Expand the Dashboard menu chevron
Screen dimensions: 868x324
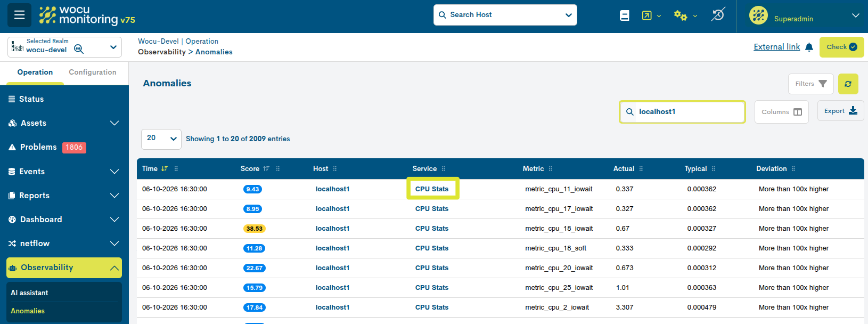point(114,220)
